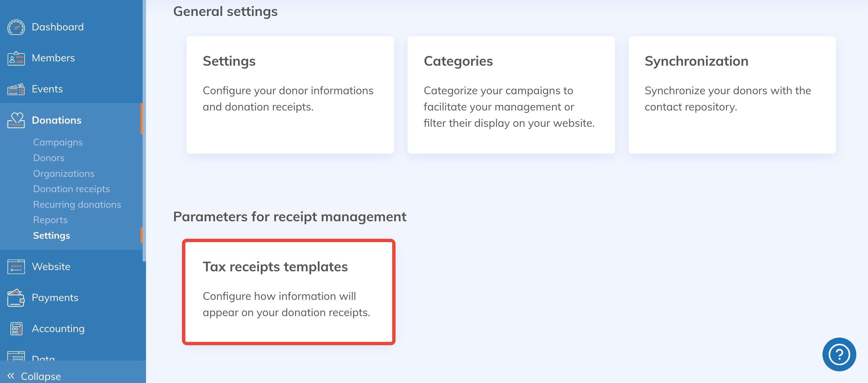
Task: Go to Donors in sidebar
Action: pyautogui.click(x=49, y=158)
